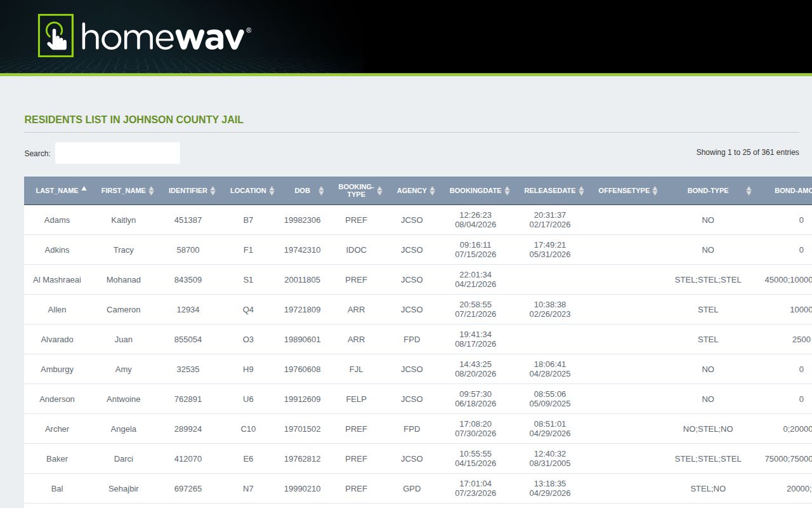Sort by LAST_NAME using its arrow icon
812x508 pixels.
84,189
